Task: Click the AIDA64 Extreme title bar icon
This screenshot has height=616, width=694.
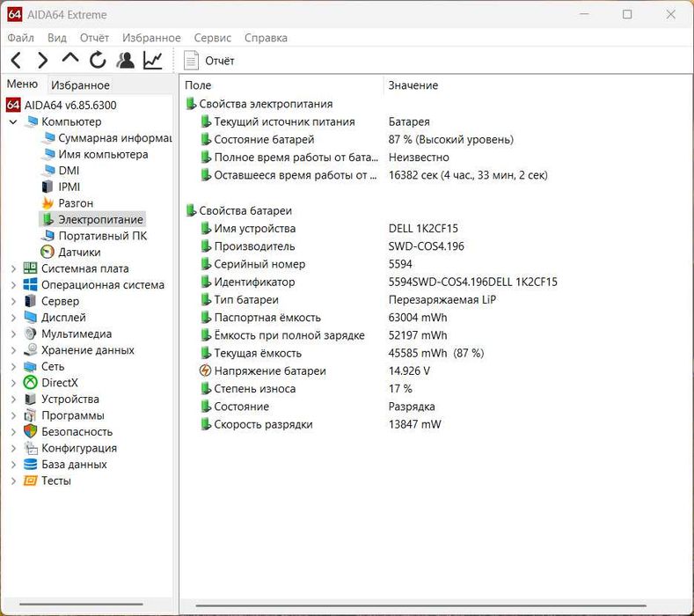Action: (x=14, y=15)
